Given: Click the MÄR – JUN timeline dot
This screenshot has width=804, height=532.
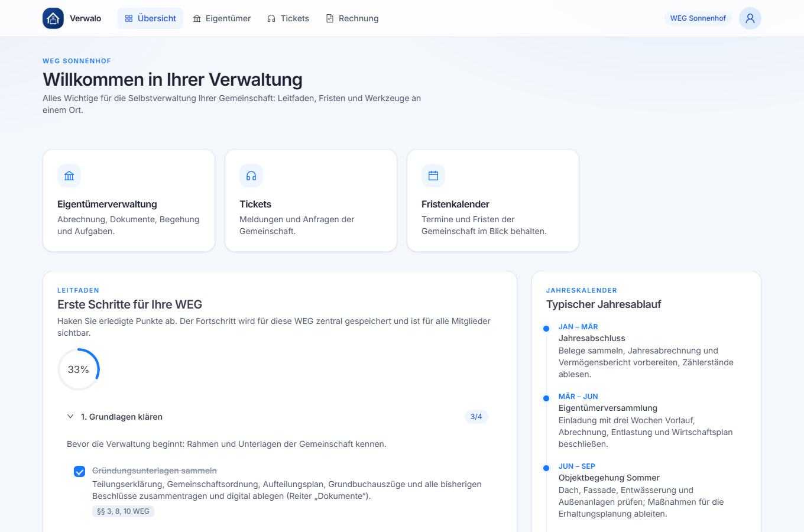Looking at the screenshot, I should pos(546,398).
